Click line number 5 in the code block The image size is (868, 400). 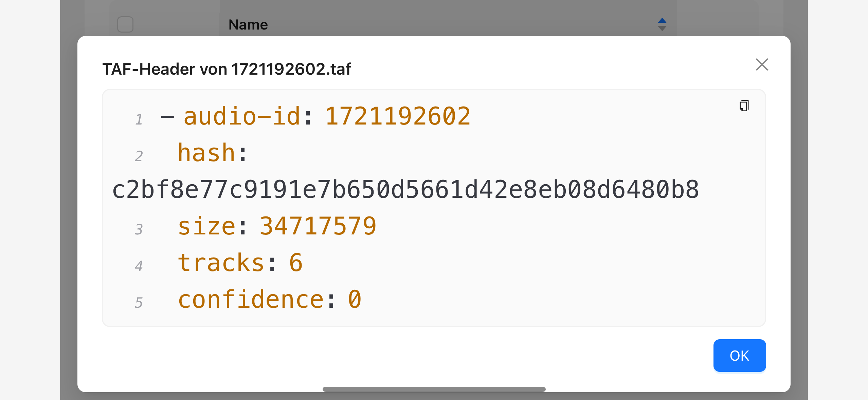coord(139,303)
